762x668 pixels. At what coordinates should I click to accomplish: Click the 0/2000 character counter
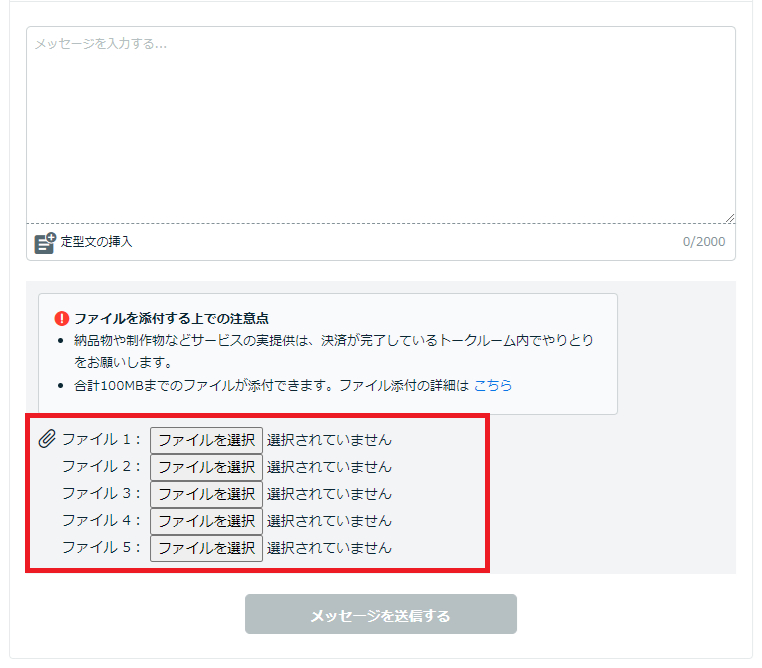704,241
